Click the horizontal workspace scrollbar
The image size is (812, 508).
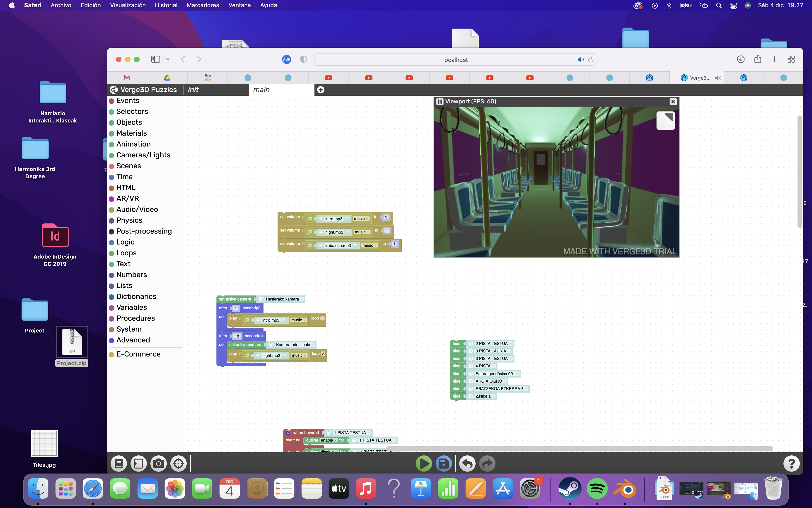580,449
